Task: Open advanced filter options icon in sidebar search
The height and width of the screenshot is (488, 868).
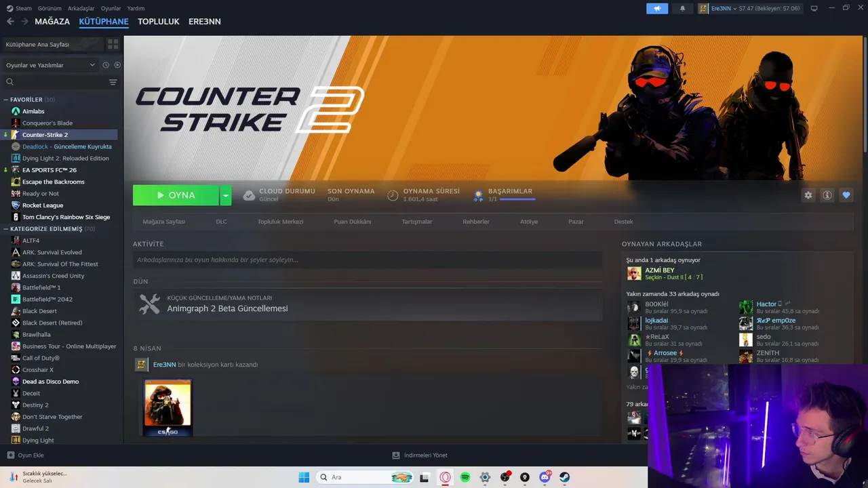Action: (113, 82)
